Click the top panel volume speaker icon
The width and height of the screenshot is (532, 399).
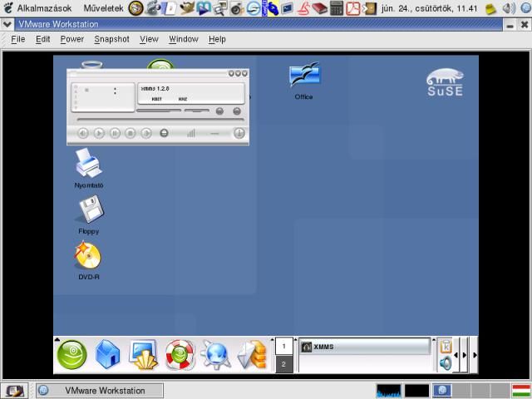point(508,8)
